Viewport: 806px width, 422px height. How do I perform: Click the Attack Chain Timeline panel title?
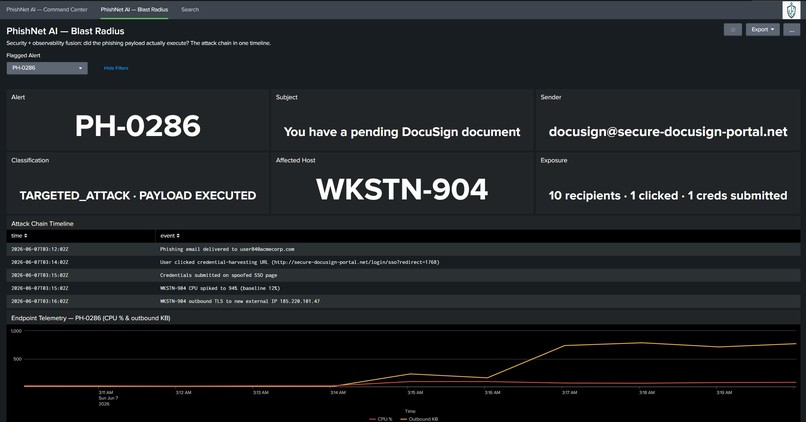pyautogui.click(x=42, y=224)
